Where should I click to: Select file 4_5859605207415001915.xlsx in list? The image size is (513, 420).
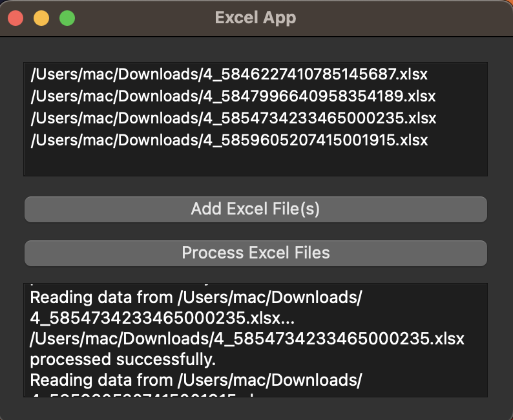point(229,140)
